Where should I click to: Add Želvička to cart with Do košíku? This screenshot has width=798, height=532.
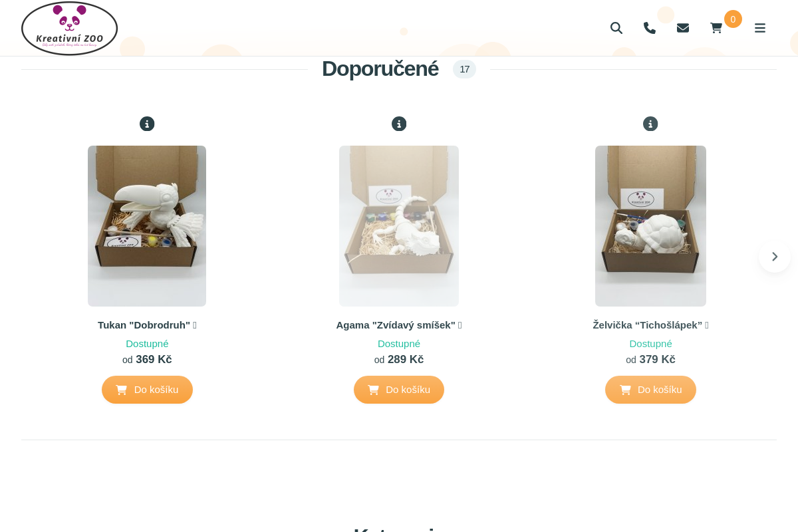pyautogui.click(x=650, y=390)
